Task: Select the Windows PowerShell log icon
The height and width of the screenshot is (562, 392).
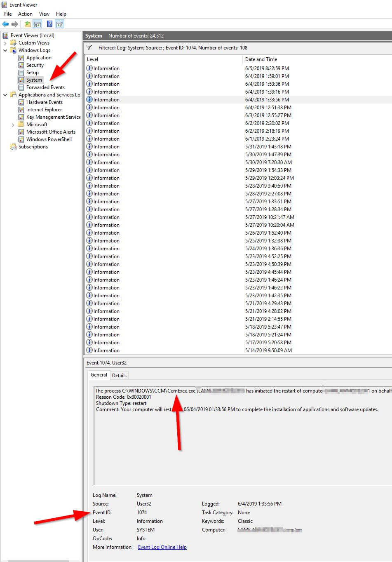Action: [x=21, y=139]
